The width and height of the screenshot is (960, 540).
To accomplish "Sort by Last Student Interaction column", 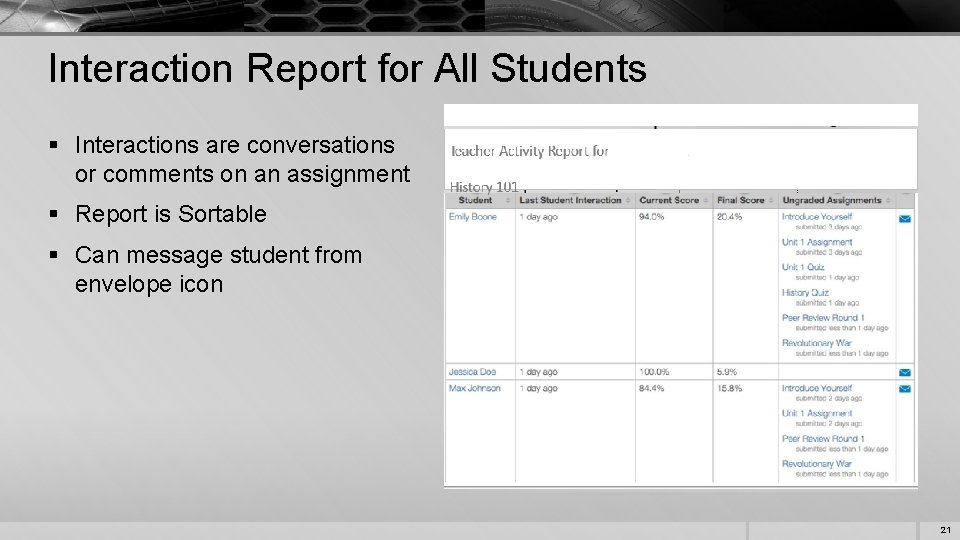I will tap(575, 200).
